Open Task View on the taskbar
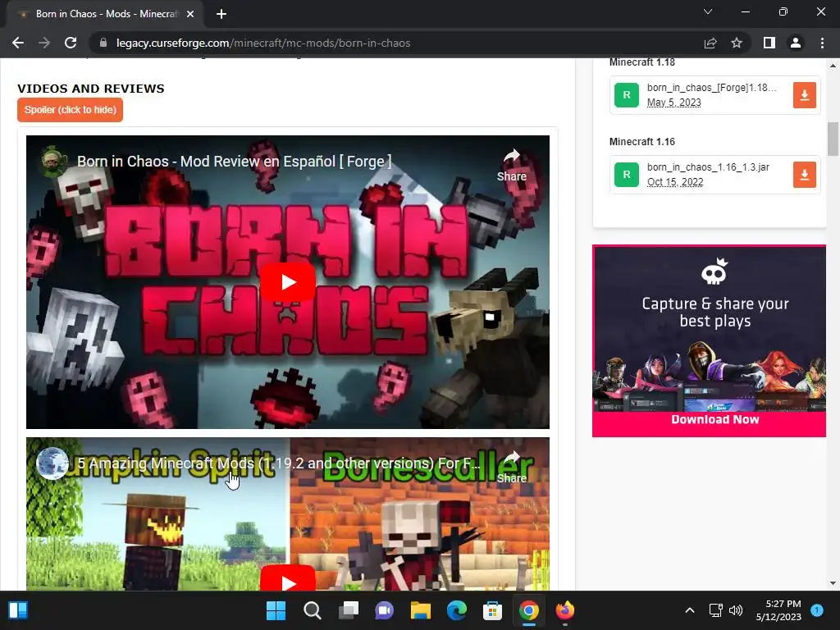The height and width of the screenshot is (630, 840). click(348, 610)
